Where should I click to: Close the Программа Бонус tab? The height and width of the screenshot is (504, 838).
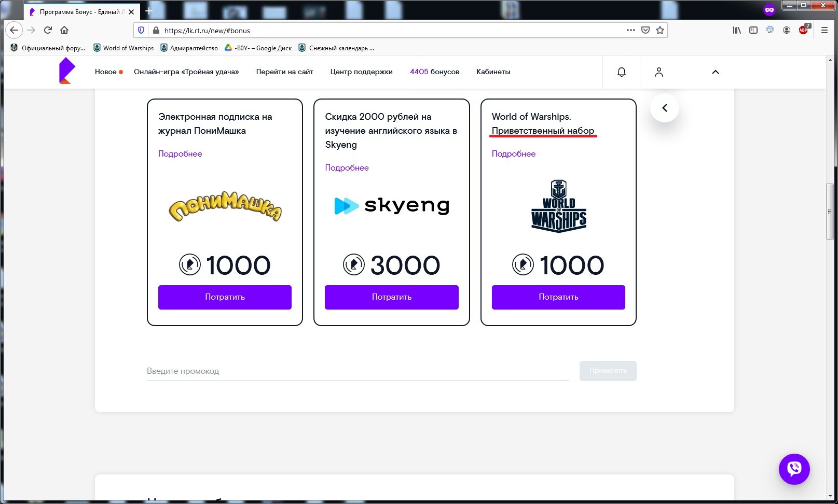pyautogui.click(x=131, y=11)
